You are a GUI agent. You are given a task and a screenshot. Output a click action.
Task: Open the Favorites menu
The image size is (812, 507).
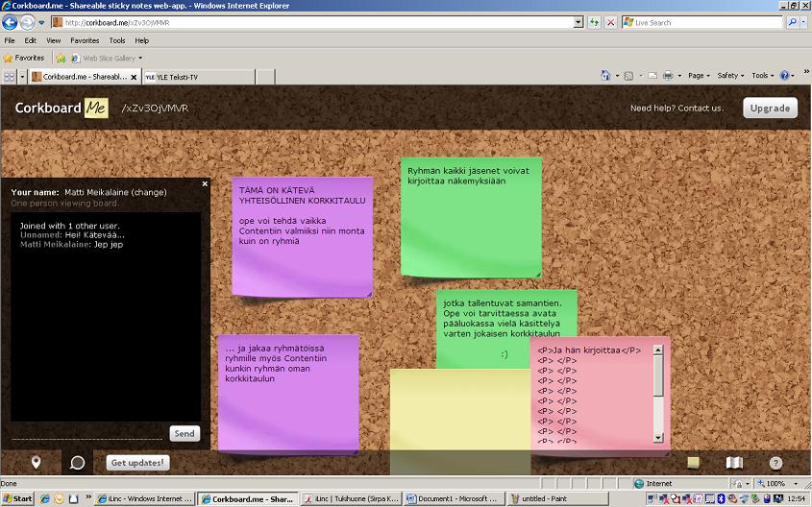click(x=85, y=40)
